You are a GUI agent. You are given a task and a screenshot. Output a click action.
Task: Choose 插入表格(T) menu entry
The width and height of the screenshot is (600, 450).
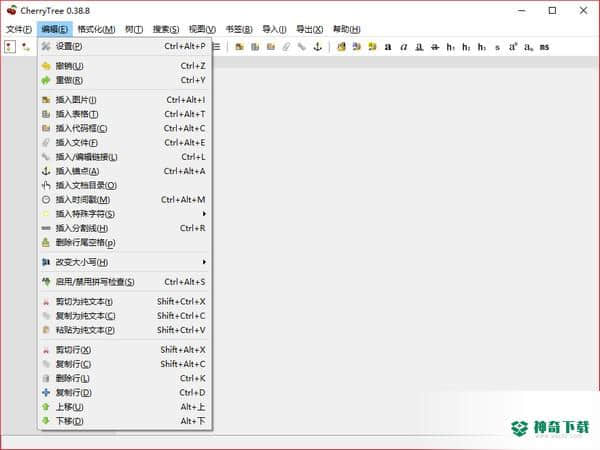pos(125,114)
